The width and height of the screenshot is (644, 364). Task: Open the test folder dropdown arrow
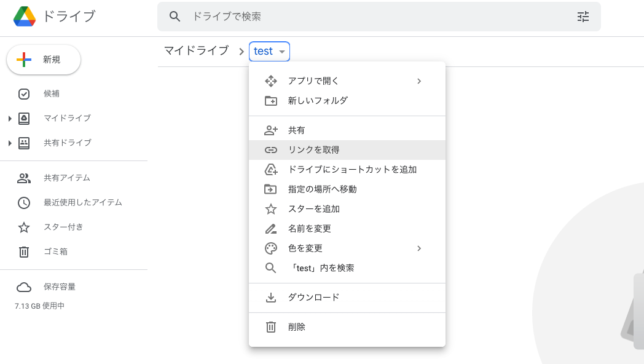pos(282,52)
